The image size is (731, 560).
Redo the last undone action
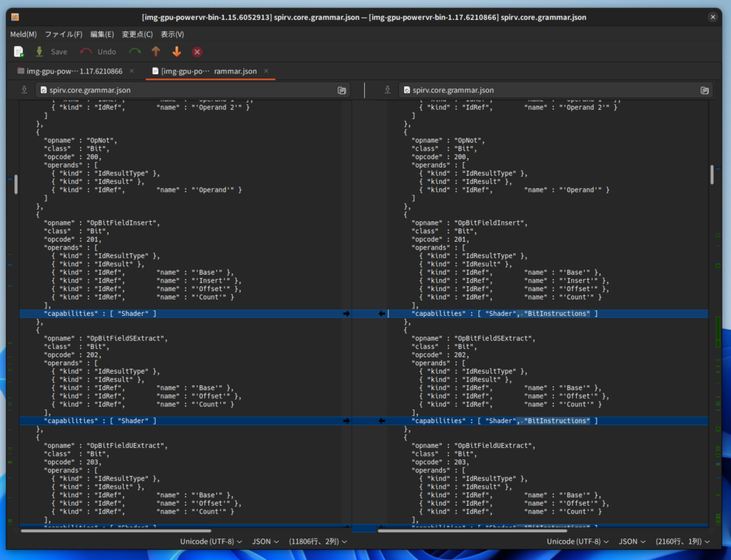[135, 51]
